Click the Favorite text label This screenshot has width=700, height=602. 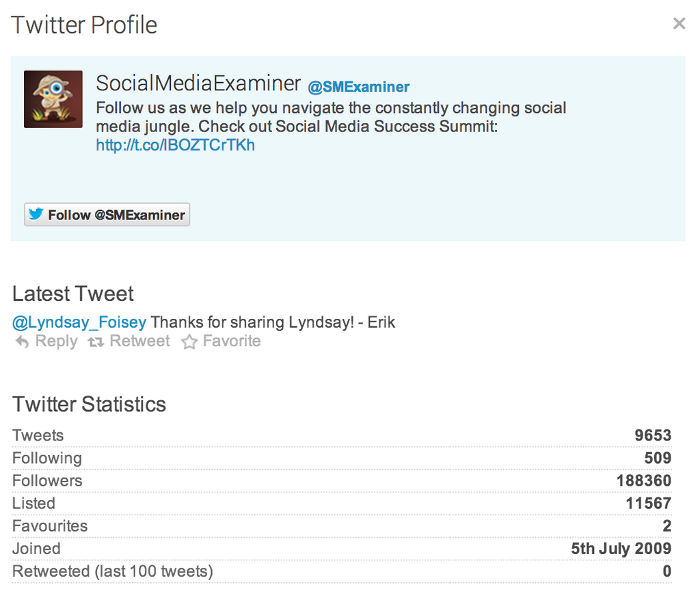[231, 341]
